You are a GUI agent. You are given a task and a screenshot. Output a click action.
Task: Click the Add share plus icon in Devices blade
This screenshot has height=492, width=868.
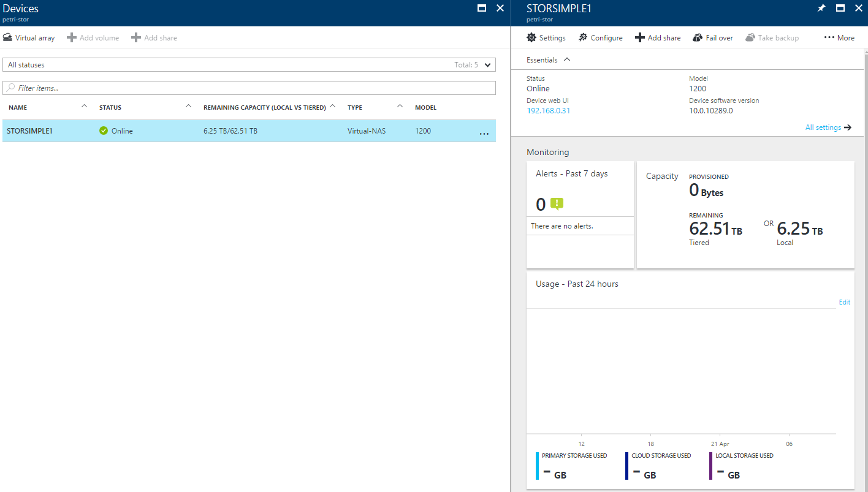135,37
